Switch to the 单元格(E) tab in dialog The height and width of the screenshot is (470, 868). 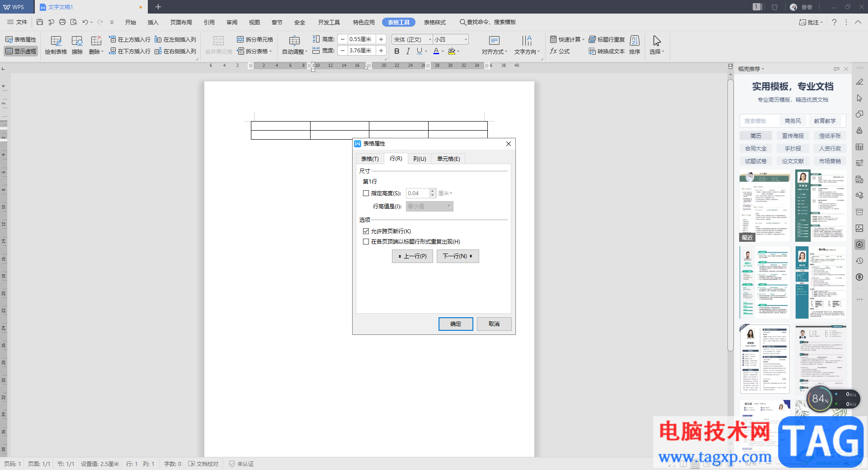point(448,159)
